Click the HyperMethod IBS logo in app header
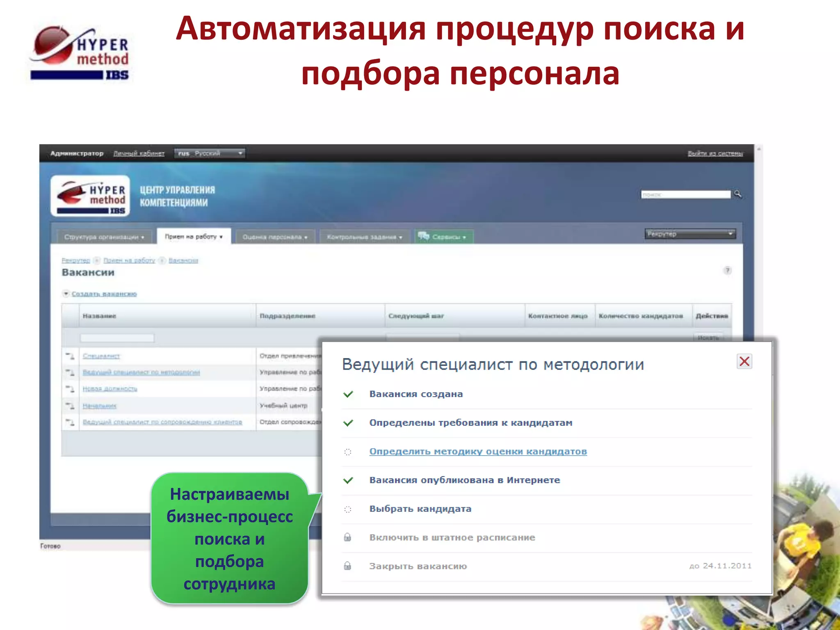The width and height of the screenshot is (840, 630). point(90,196)
